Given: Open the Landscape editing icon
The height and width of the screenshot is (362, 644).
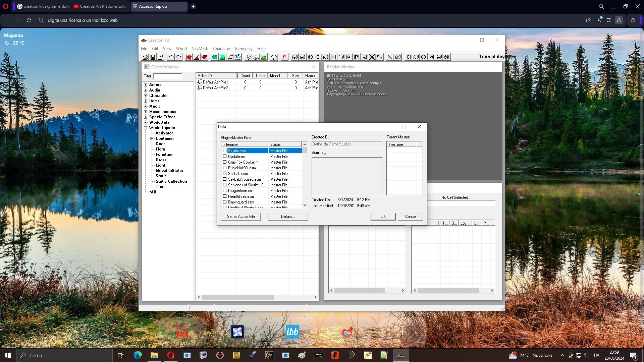Looking at the screenshot, I should [222, 57].
